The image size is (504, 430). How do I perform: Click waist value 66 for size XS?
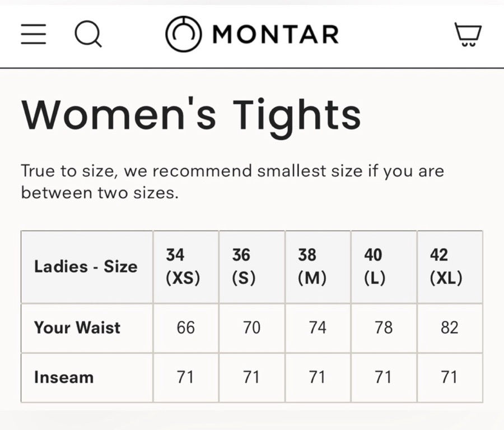pyautogui.click(x=185, y=327)
